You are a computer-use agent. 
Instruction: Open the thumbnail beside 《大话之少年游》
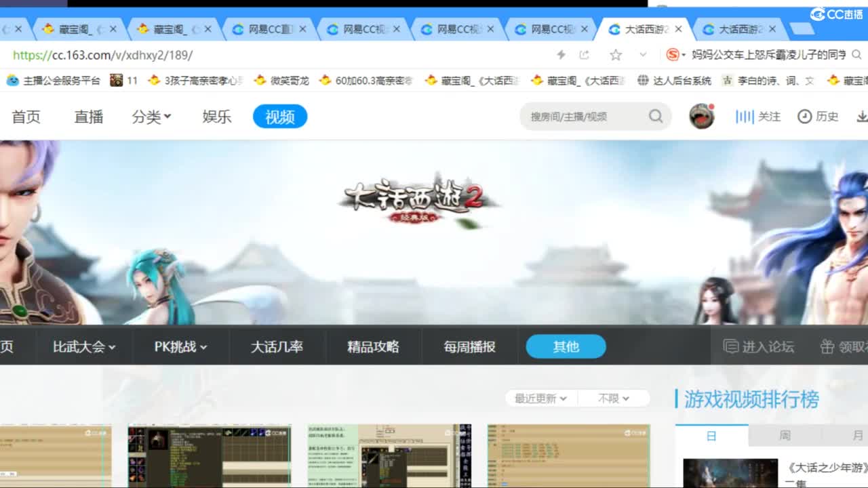730,473
